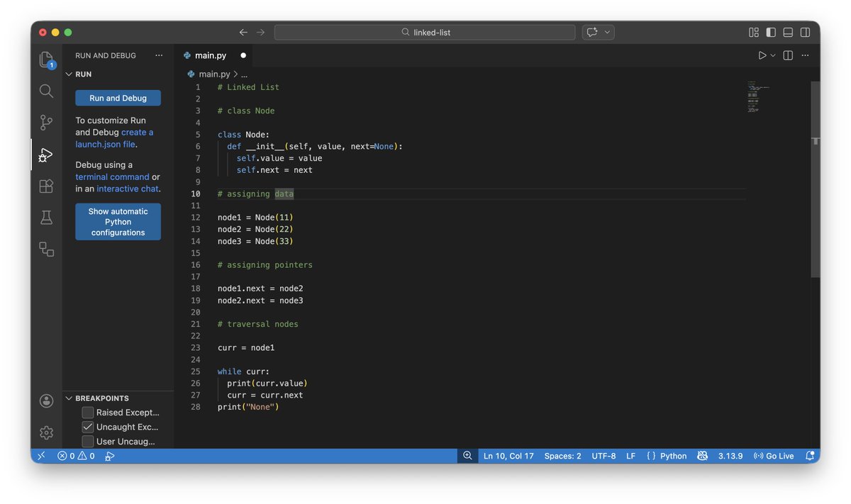Image resolution: width=851 pixels, height=504 pixels.
Task: Click the Run and Debug button
Action: pos(118,98)
